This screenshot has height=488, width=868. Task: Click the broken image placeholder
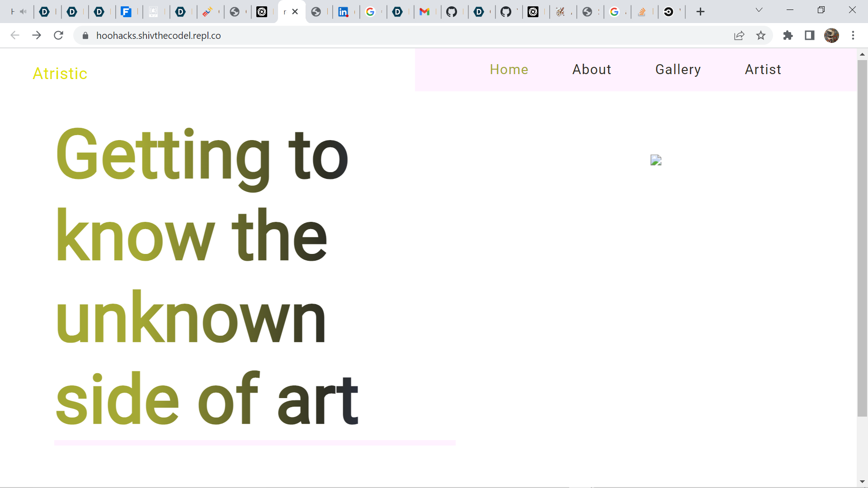[x=656, y=160]
